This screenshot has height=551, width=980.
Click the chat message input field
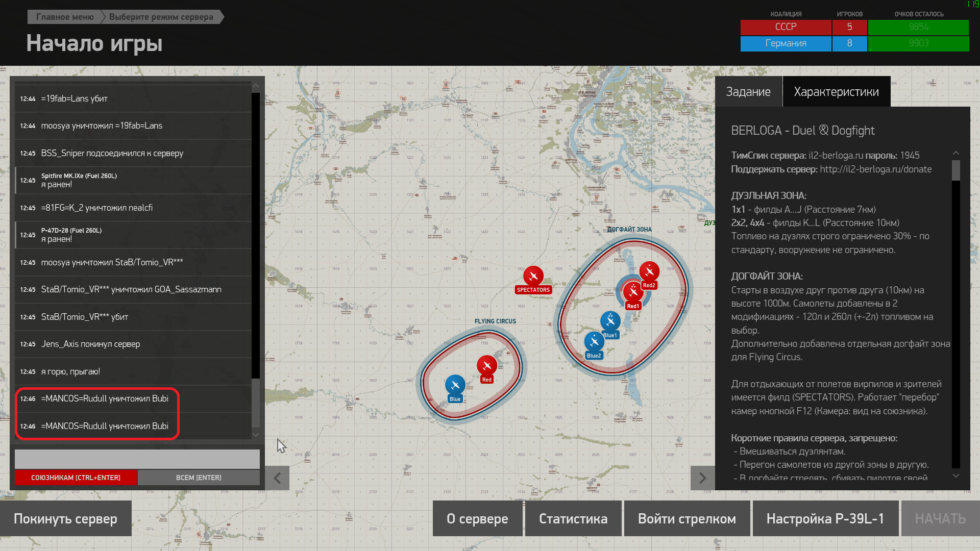coord(137,459)
